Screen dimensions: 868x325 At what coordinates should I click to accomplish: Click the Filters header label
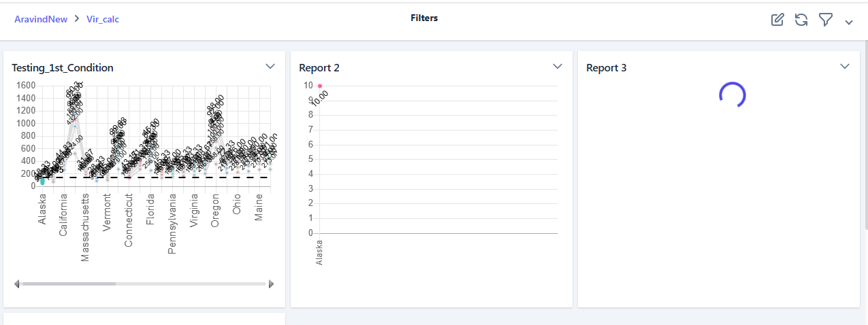pyautogui.click(x=424, y=18)
